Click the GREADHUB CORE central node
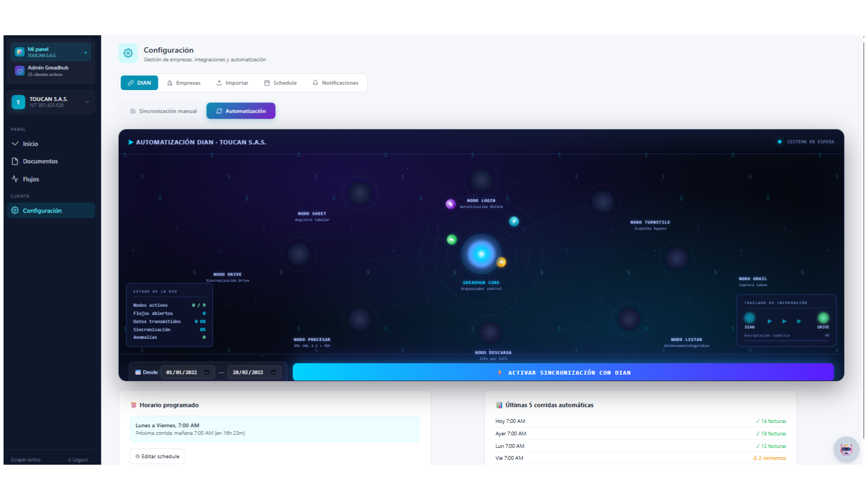Viewport: 868px width, 488px height. (481, 254)
